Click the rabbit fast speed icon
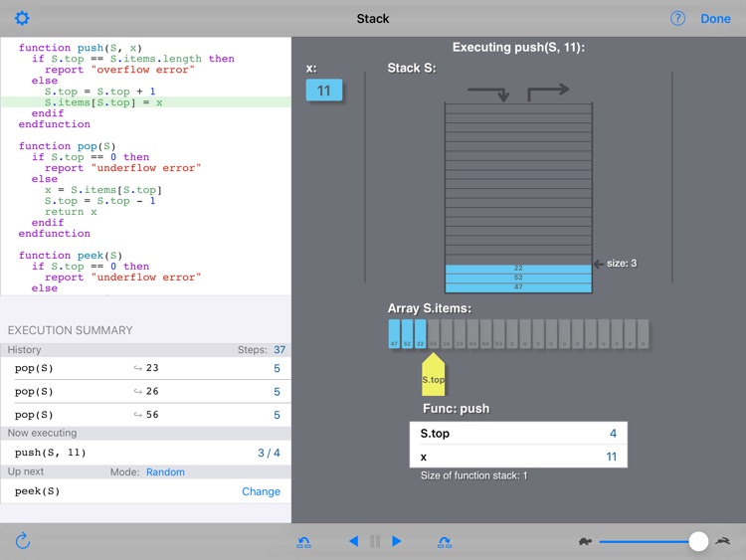 pyautogui.click(x=723, y=541)
